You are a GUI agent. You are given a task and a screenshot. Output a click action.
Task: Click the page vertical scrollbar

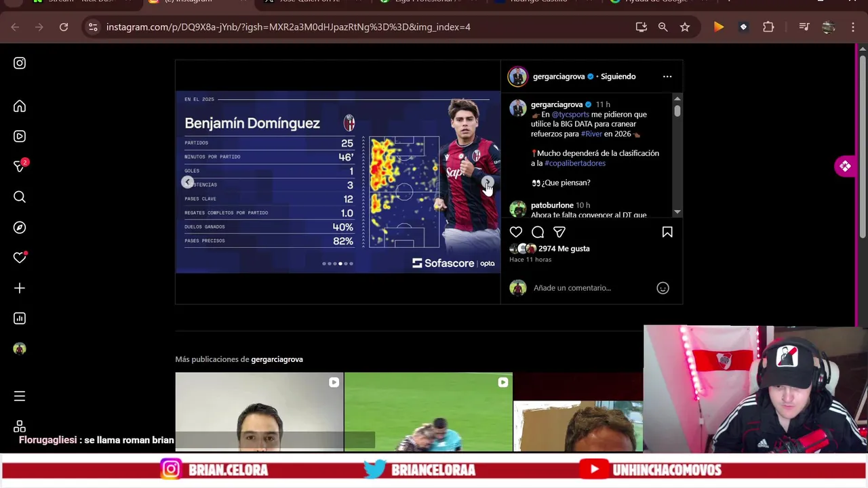coord(863,146)
